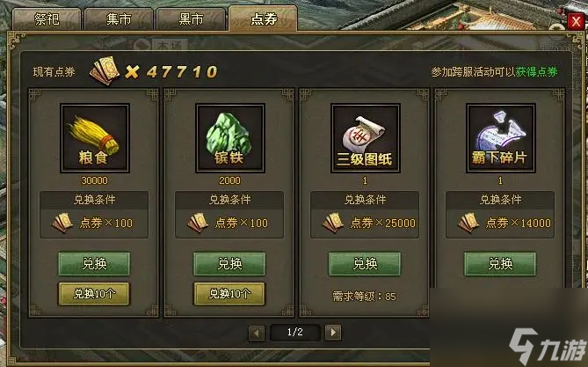The height and width of the screenshot is (367, 588).
Task: Click the 粮食 grain item icon
Action: tap(95, 138)
